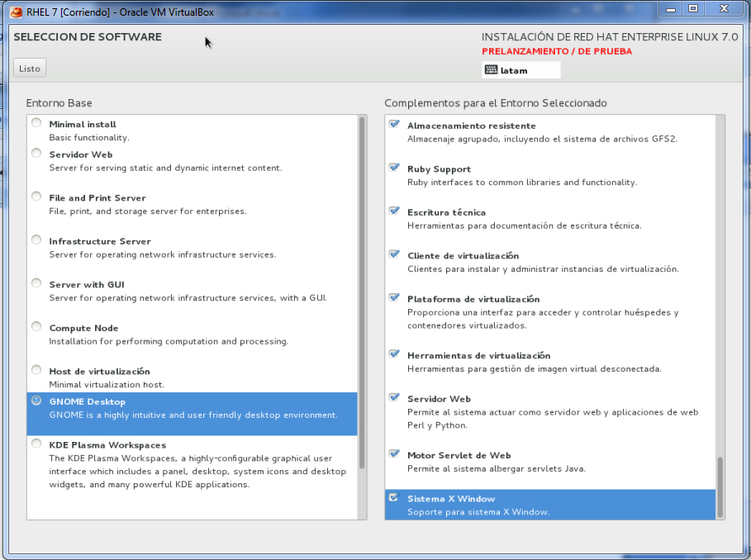
Task: Click 'Permite al sistema albergar servlets Java.' text
Action: point(497,468)
